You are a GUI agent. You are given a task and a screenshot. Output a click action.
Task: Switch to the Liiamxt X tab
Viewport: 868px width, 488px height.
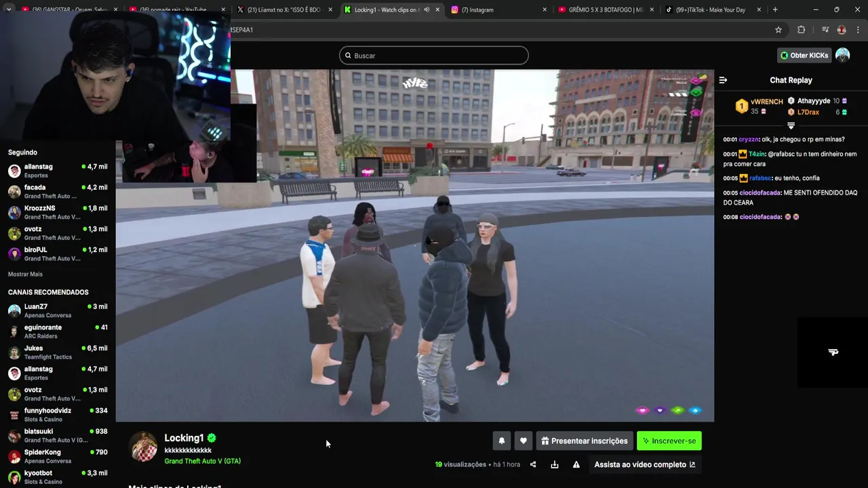click(x=284, y=9)
